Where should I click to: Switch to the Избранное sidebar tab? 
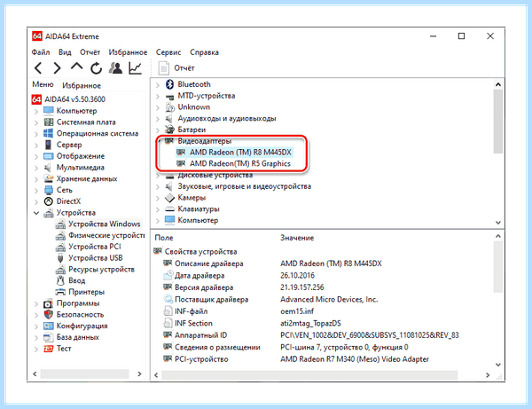coord(82,85)
